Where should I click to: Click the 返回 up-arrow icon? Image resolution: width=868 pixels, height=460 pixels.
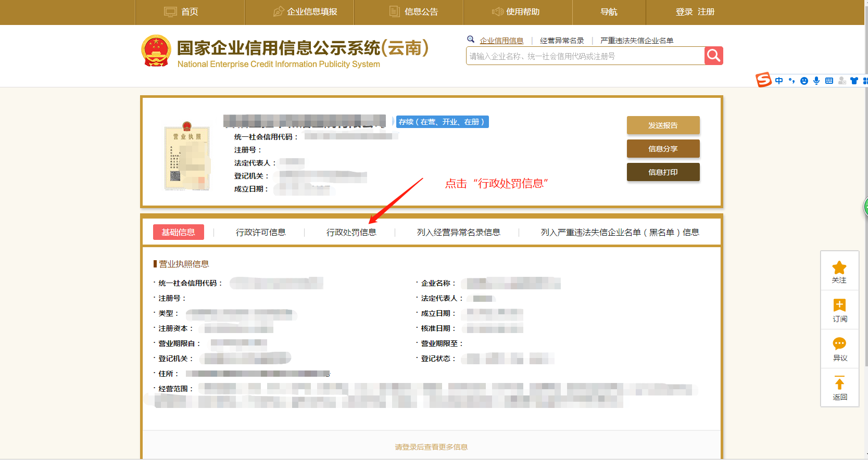[839, 382]
